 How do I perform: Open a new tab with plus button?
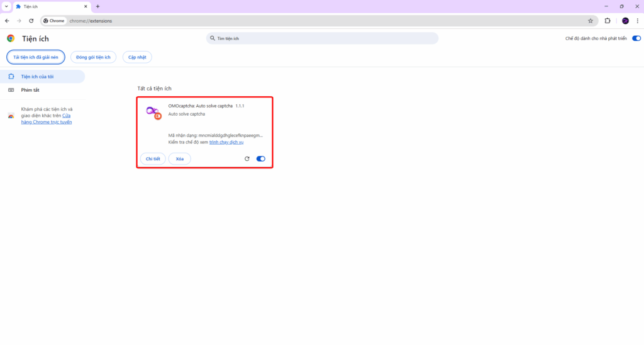97,6
